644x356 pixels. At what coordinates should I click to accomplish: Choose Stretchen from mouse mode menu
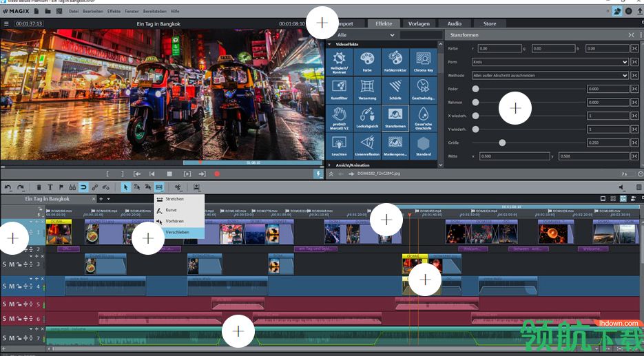[179, 199]
